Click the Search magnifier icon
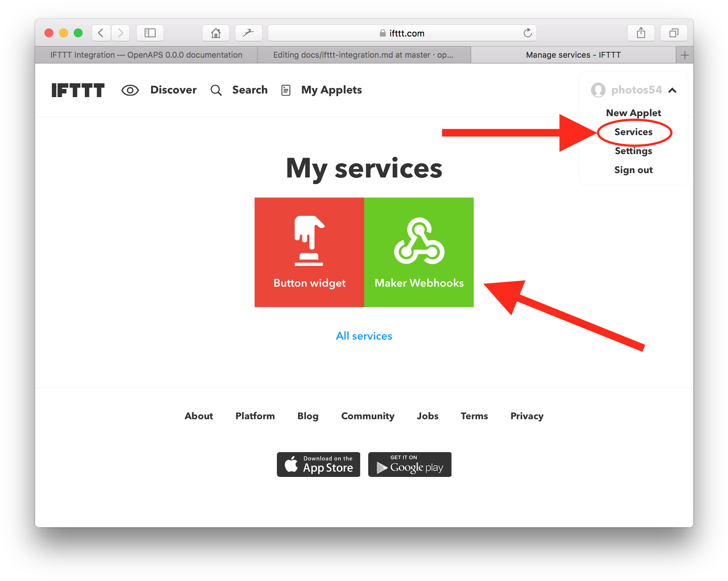Screen dimensions: 728x581 click(x=216, y=90)
